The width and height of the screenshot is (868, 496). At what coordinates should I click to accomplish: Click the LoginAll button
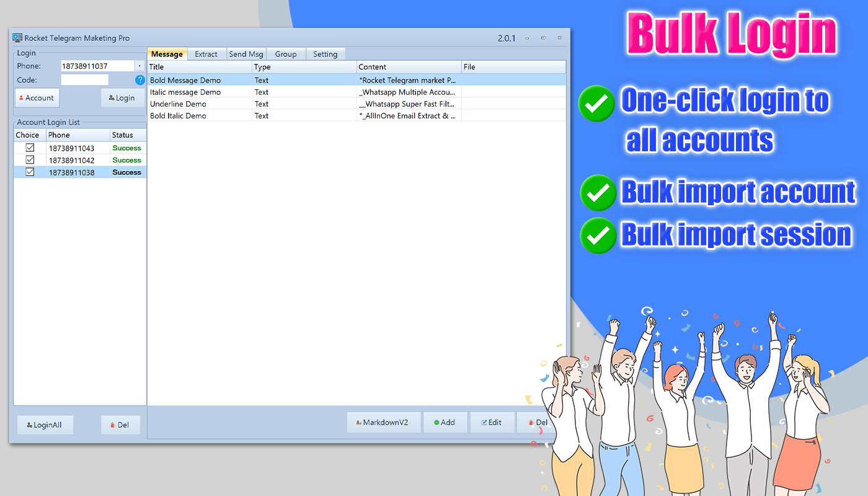click(x=45, y=425)
